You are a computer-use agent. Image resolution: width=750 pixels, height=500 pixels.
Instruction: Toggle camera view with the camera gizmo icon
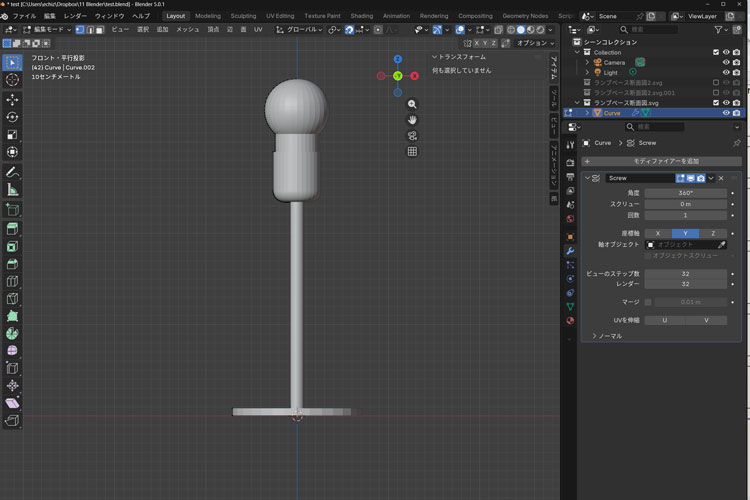[412, 136]
